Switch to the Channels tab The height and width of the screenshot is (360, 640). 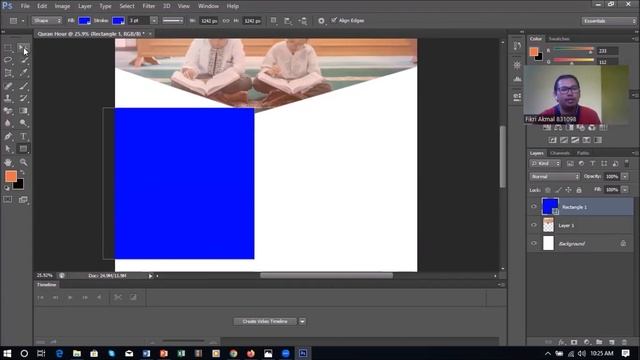click(560, 153)
